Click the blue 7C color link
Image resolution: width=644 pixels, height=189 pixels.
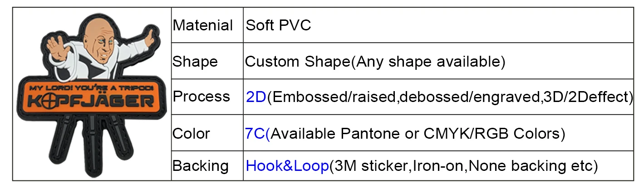(257, 134)
